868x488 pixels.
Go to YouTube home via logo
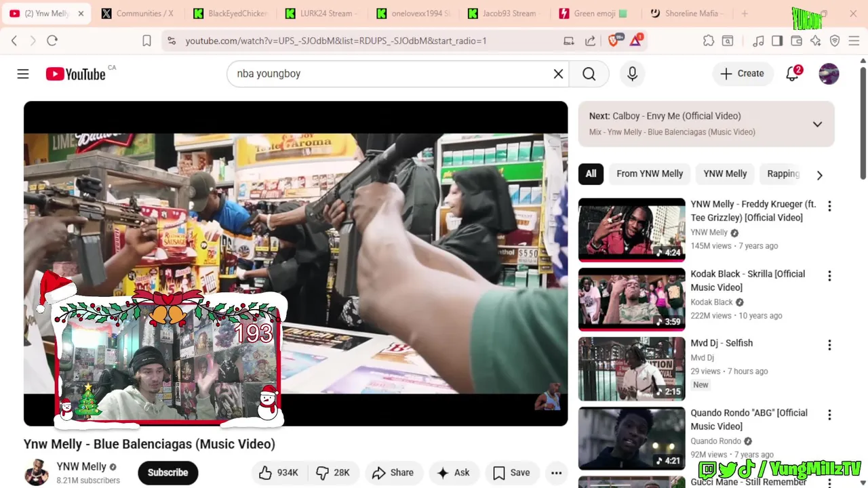click(75, 74)
